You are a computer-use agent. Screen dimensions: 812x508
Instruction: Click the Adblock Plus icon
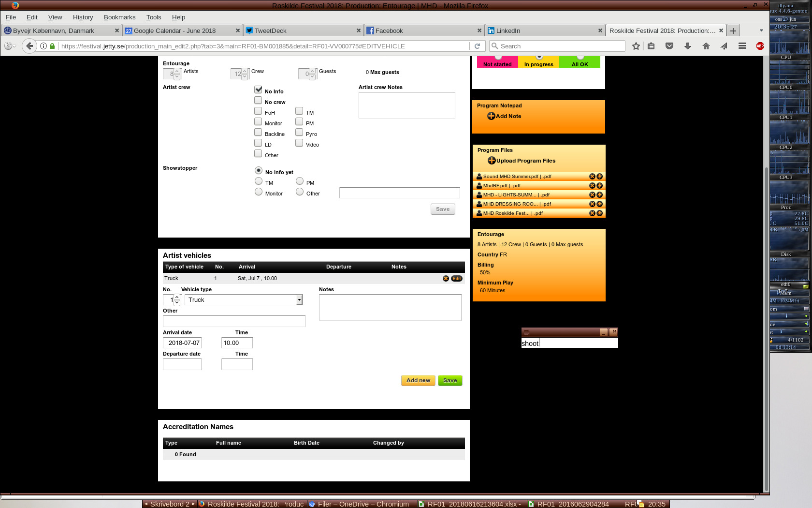tap(760, 46)
